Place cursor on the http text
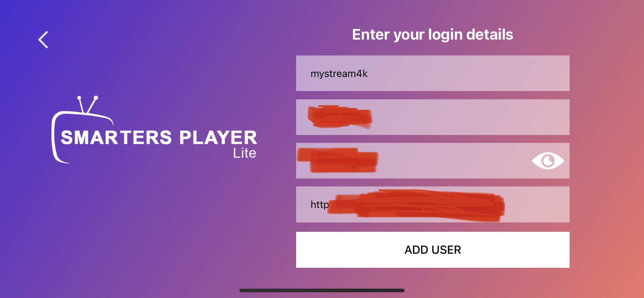644x298 pixels. tap(319, 205)
